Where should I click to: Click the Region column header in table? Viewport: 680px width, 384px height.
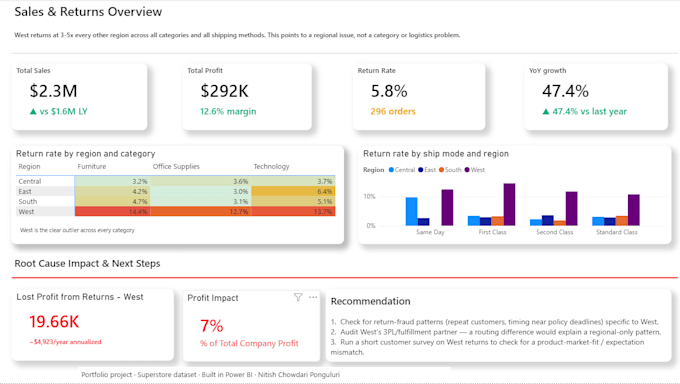point(29,167)
